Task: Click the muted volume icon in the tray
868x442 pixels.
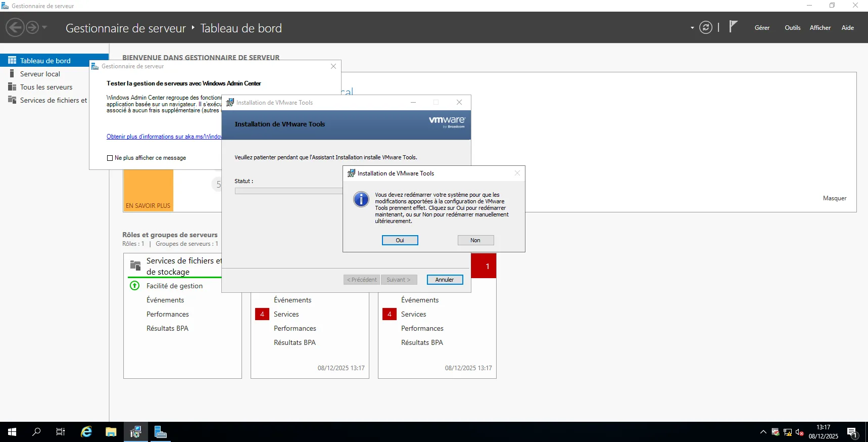Action: 800,432
